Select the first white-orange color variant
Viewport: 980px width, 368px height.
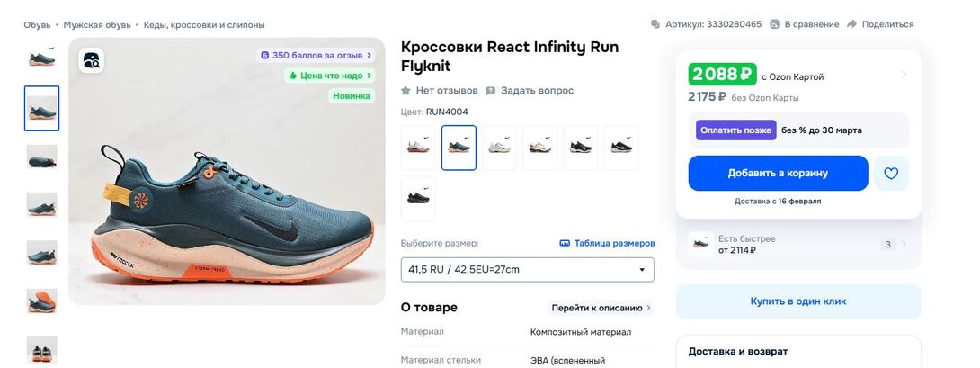coord(418,148)
